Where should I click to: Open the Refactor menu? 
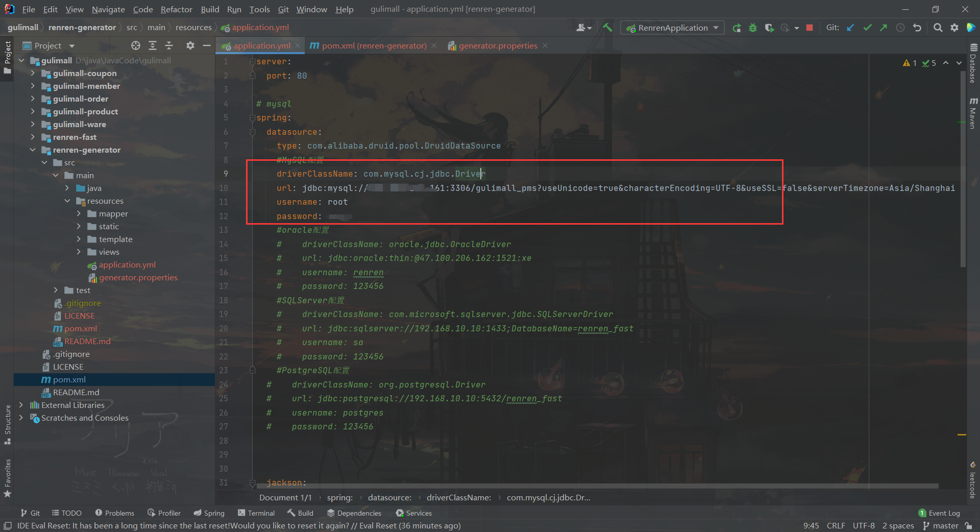(x=176, y=9)
